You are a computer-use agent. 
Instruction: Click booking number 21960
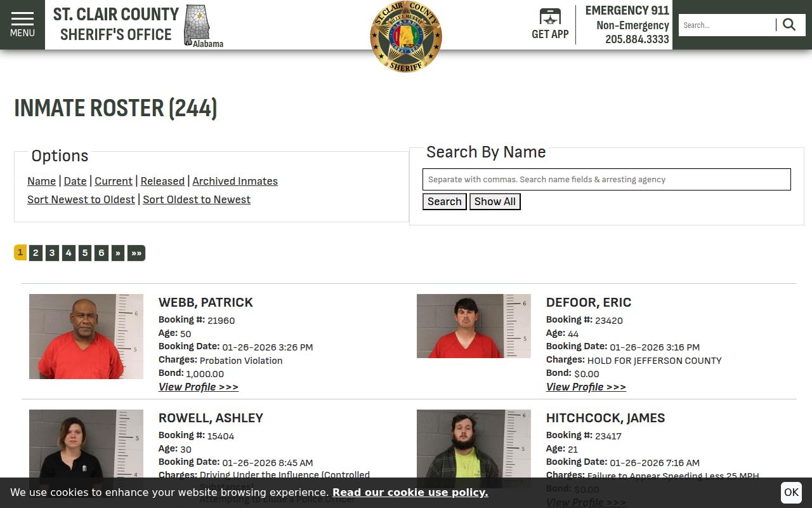tap(221, 321)
